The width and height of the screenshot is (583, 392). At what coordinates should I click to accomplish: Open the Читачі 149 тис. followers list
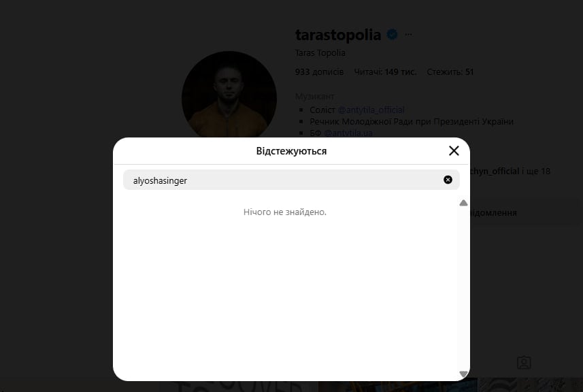[x=385, y=72]
